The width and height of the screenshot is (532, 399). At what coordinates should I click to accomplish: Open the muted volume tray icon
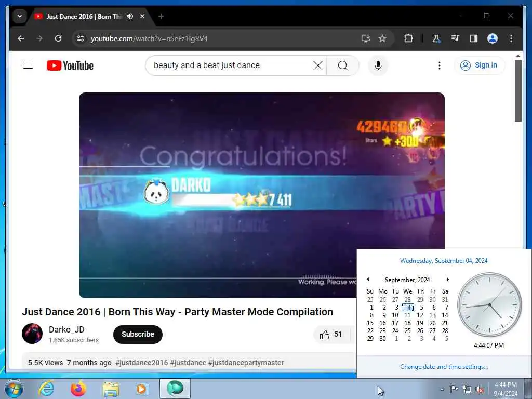tap(480, 389)
